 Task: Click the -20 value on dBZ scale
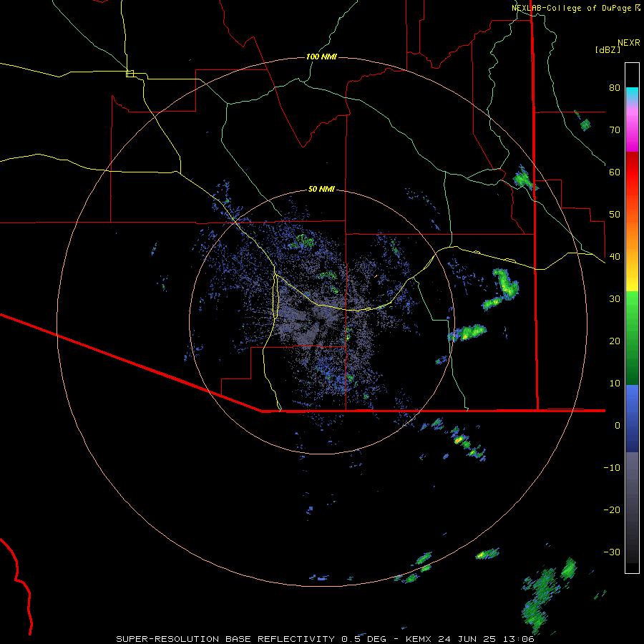612,510
